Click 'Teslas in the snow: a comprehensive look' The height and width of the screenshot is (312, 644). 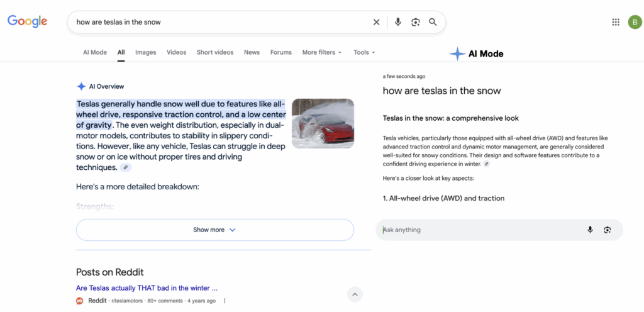pos(450,118)
